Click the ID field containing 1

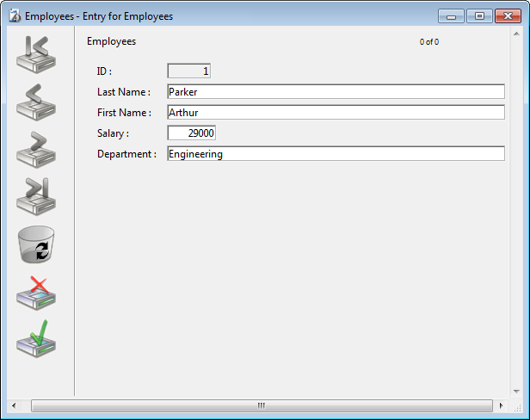188,71
